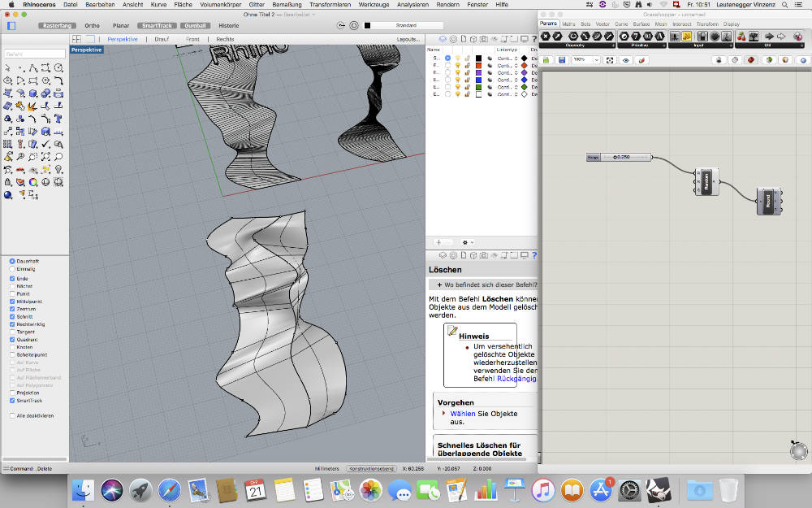Click the Planar button
This screenshot has width=812, height=508.
[121, 25]
